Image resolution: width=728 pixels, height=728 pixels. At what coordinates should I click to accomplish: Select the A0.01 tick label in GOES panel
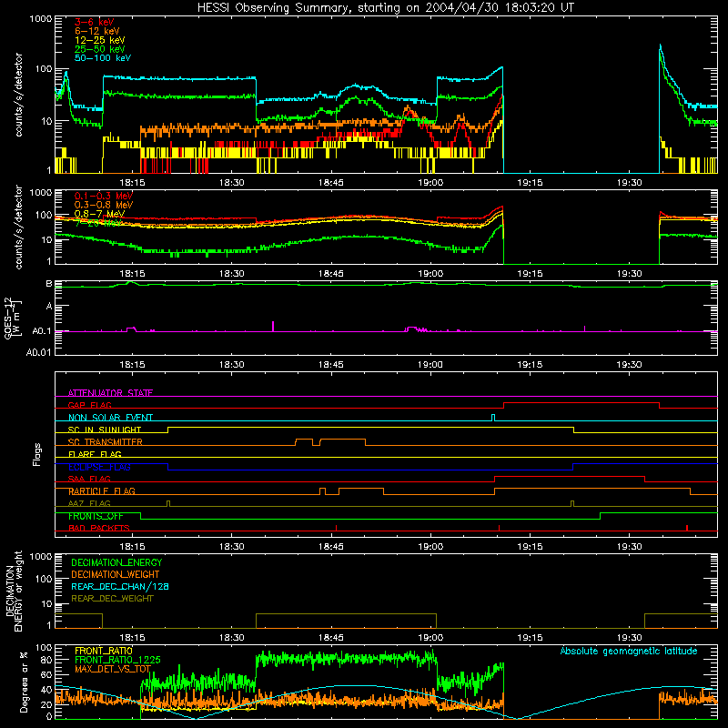(38, 352)
